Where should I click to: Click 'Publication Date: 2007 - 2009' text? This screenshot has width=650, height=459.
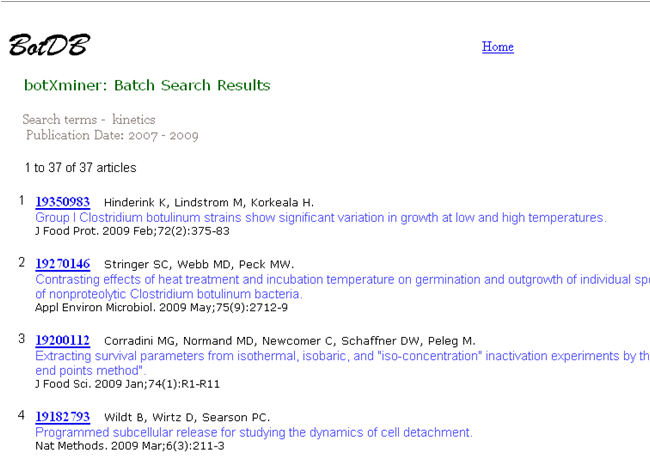point(112,136)
